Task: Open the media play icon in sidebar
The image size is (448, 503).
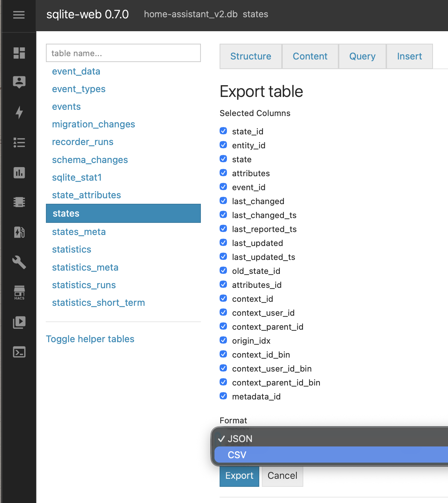Action: pos(19,322)
